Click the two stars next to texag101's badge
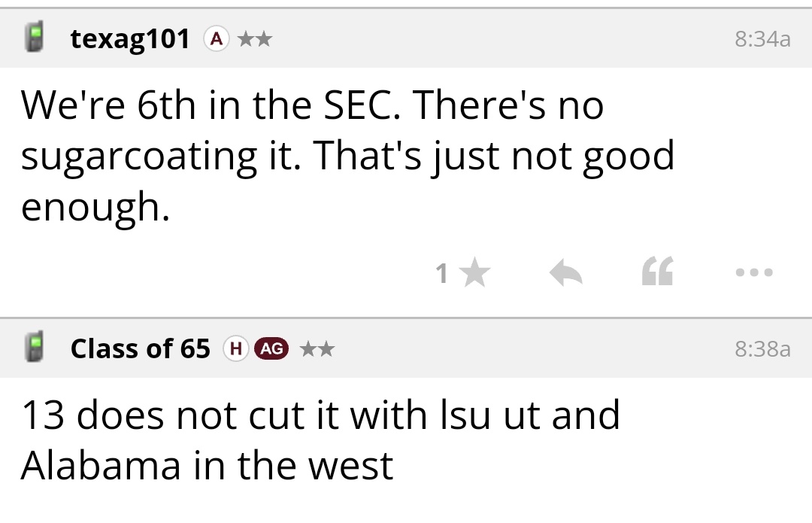812x523 pixels. 254,39
